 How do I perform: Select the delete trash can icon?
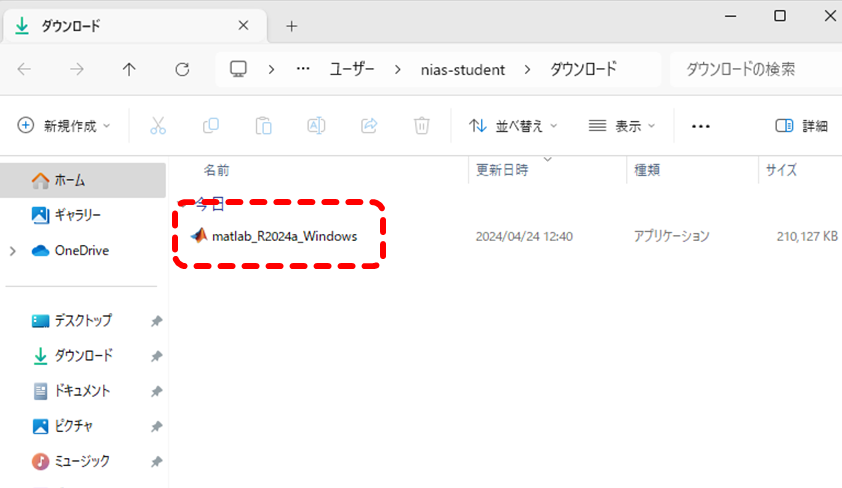coord(422,126)
